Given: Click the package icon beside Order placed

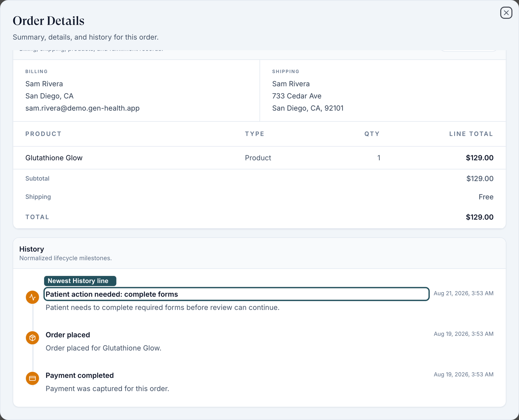Looking at the screenshot, I should [x=32, y=338].
